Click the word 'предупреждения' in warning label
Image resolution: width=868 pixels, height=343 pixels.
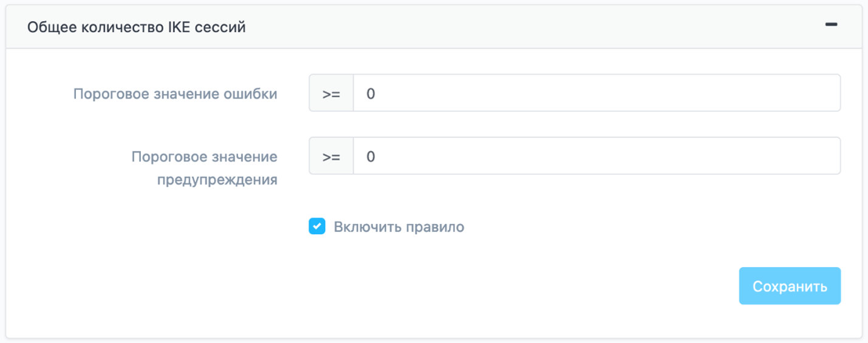click(x=217, y=180)
